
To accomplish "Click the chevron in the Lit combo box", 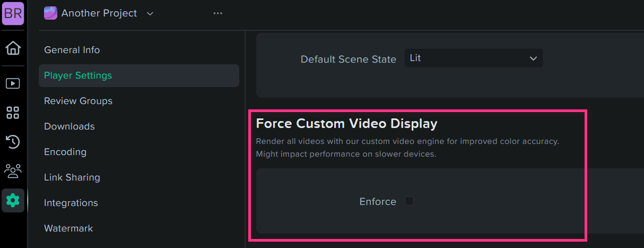I will (x=533, y=58).
